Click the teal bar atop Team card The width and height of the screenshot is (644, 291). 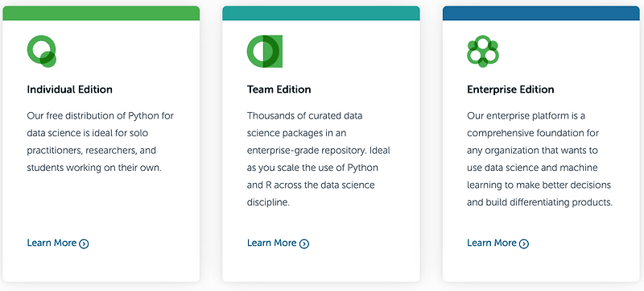(x=321, y=13)
